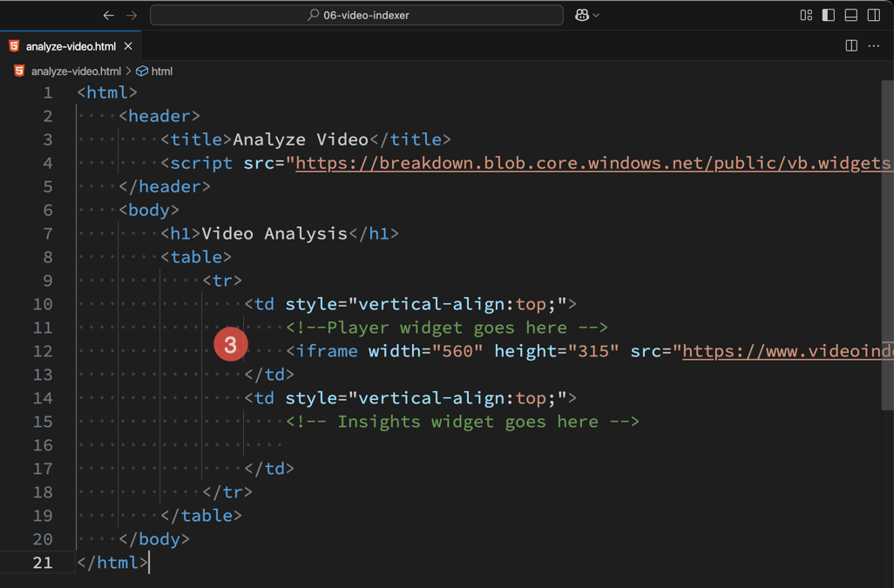Click the Player widget goes here comment
894x588 pixels.
tap(446, 328)
